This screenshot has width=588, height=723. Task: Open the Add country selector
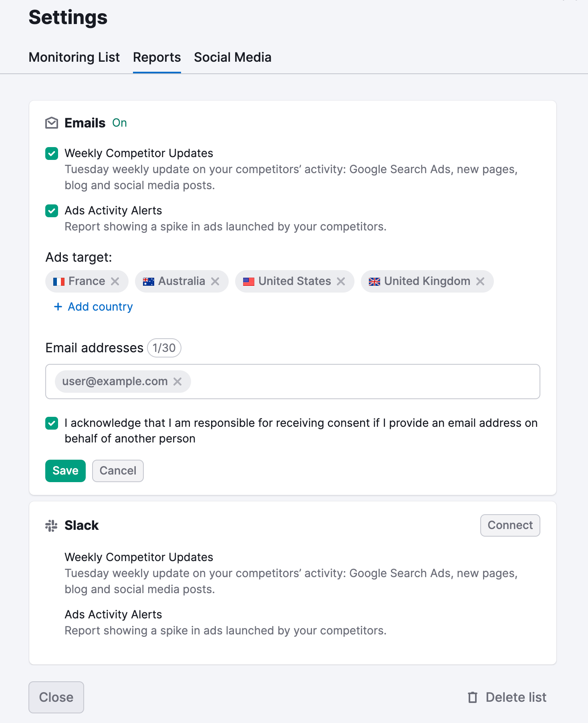(93, 307)
